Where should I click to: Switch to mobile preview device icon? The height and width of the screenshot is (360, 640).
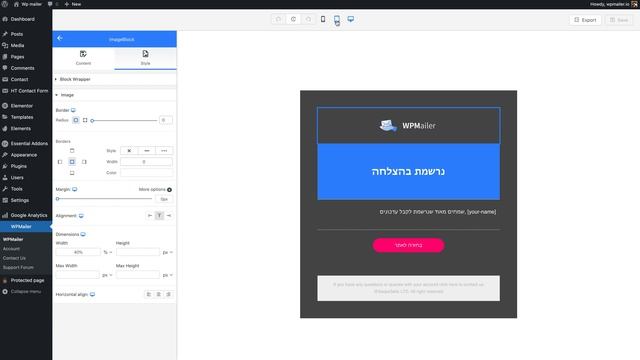(x=323, y=19)
